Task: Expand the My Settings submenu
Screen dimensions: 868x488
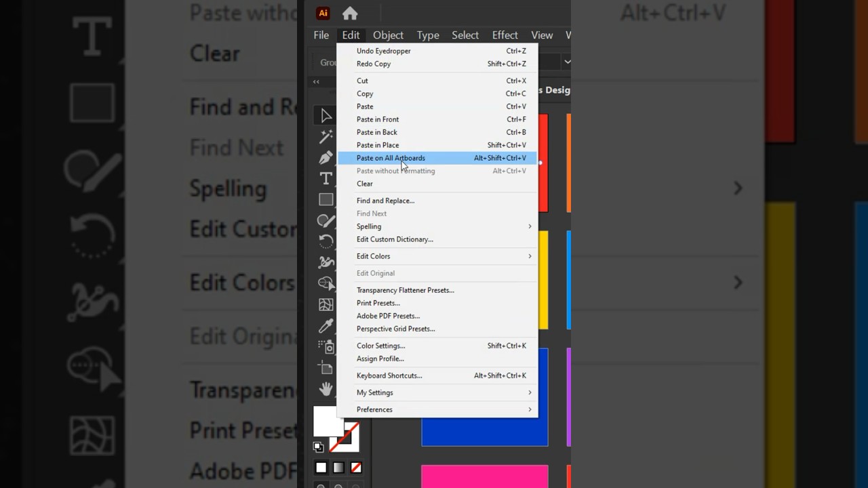Action: click(438, 392)
